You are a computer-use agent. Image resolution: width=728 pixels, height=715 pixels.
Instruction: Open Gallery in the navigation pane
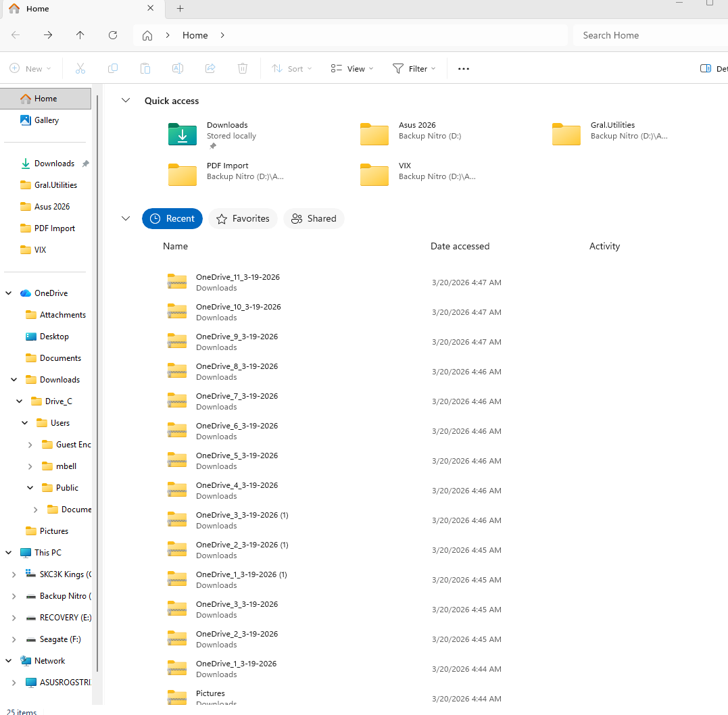click(x=47, y=120)
